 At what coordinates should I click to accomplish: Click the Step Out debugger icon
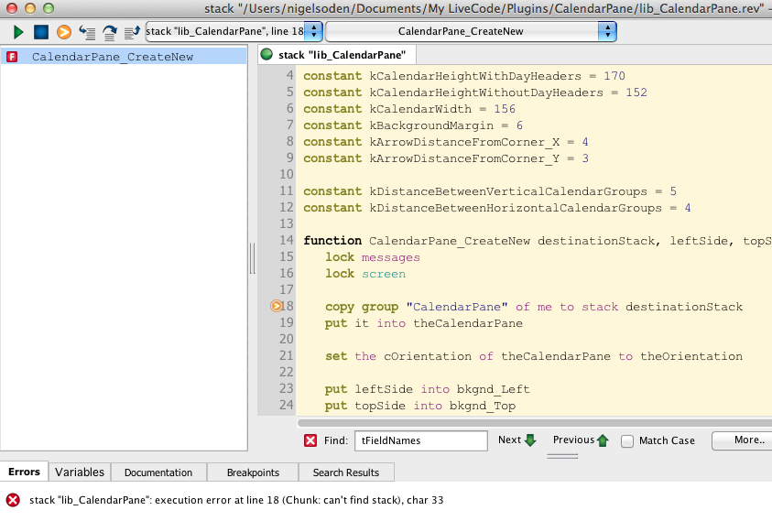[132, 32]
